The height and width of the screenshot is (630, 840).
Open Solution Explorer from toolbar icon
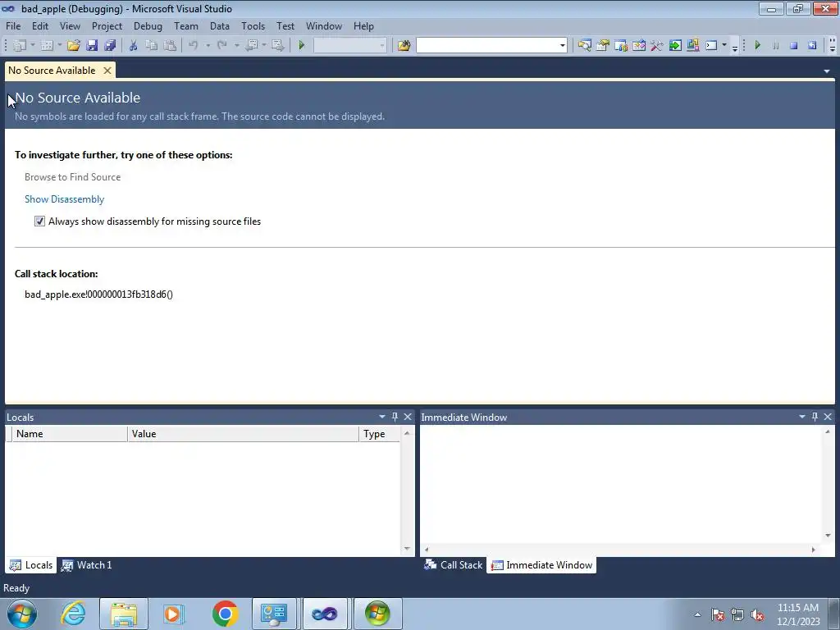(584, 46)
